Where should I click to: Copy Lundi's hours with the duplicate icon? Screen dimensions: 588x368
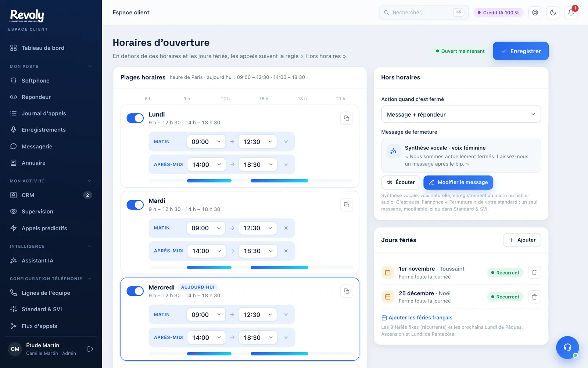pos(347,118)
